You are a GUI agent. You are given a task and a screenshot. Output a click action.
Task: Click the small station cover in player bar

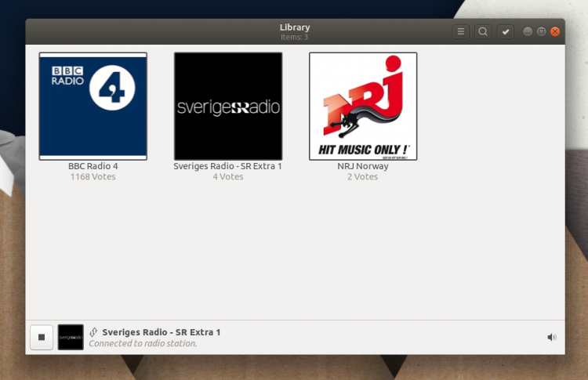coord(71,337)
